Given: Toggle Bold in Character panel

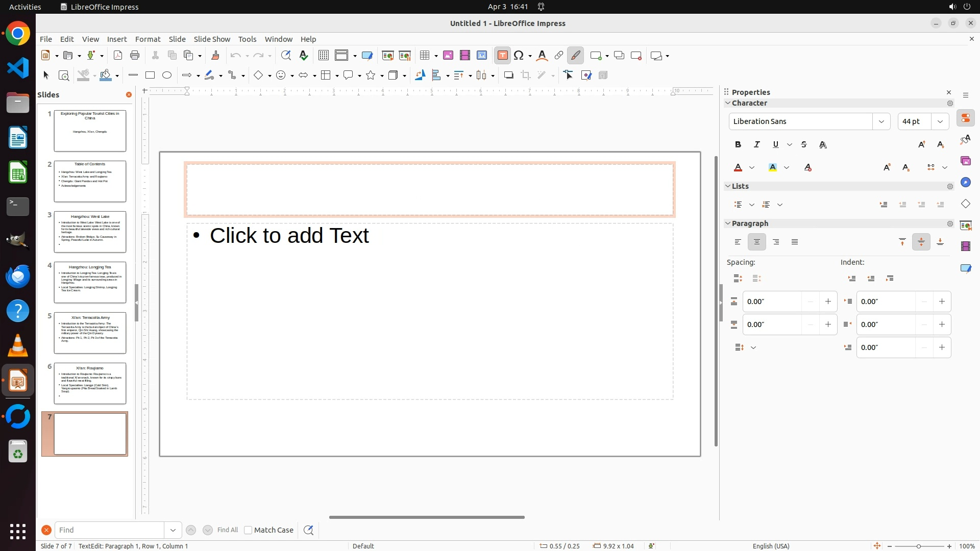Looking at the screenshot, I should pos(738,145).
